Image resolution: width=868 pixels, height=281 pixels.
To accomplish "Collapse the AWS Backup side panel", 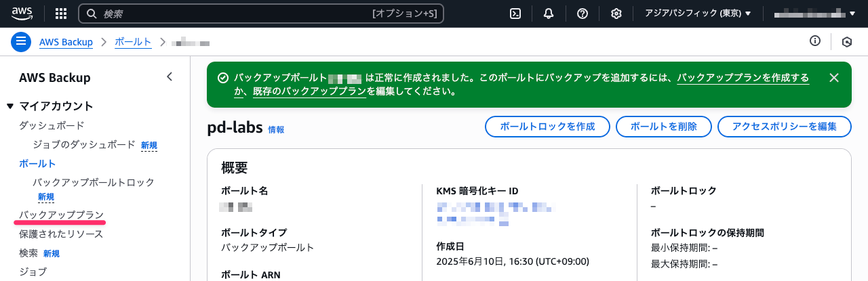I will click(170, 77).
